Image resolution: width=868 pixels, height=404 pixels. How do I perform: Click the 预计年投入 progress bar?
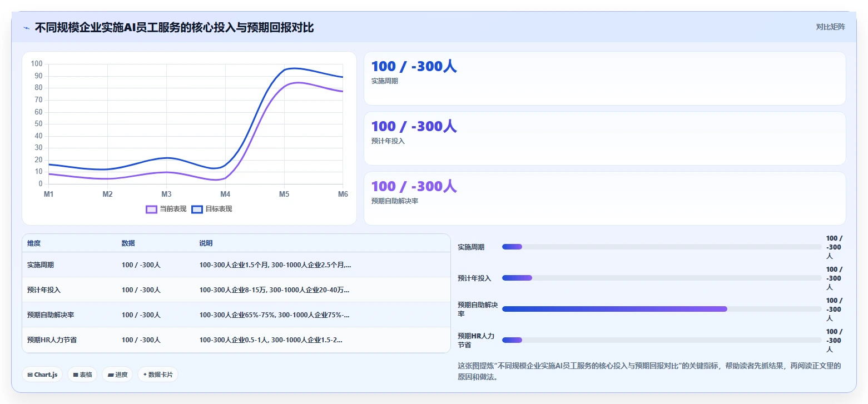662,278
